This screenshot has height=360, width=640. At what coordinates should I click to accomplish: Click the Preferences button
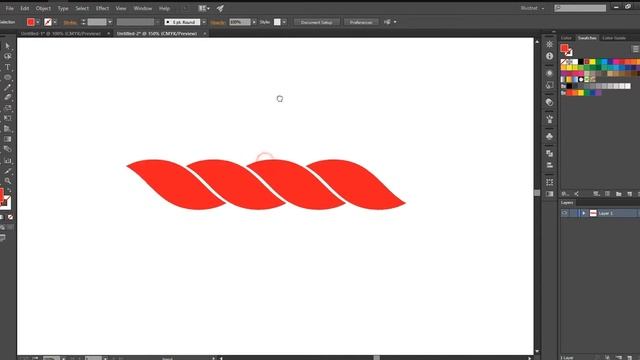(361, 22)
